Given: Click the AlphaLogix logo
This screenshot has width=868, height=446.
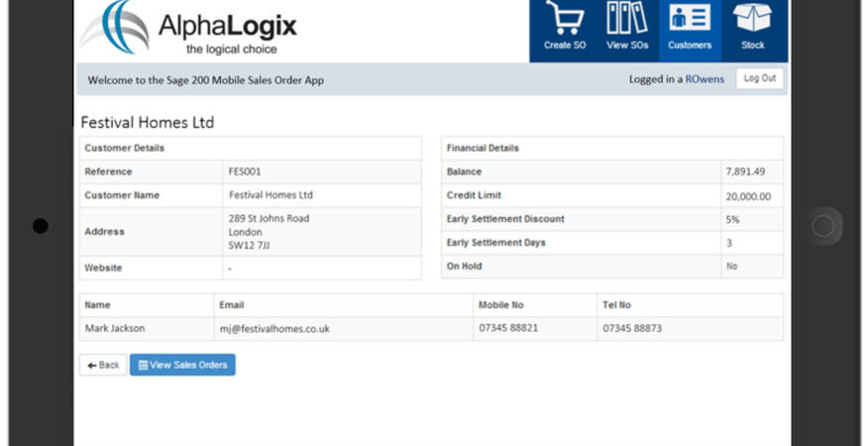Looking at the screenshot, I should tap(188, 29).
